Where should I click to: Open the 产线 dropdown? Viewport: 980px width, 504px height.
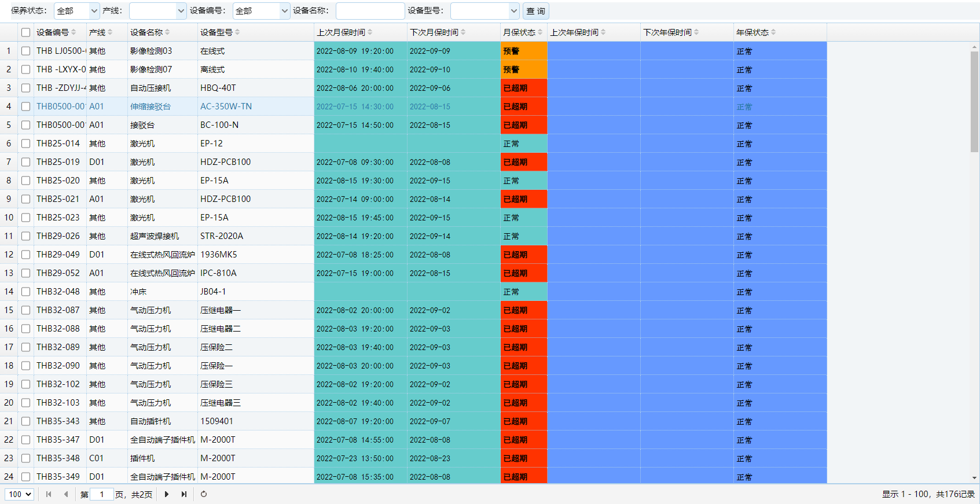click(157, 11)
